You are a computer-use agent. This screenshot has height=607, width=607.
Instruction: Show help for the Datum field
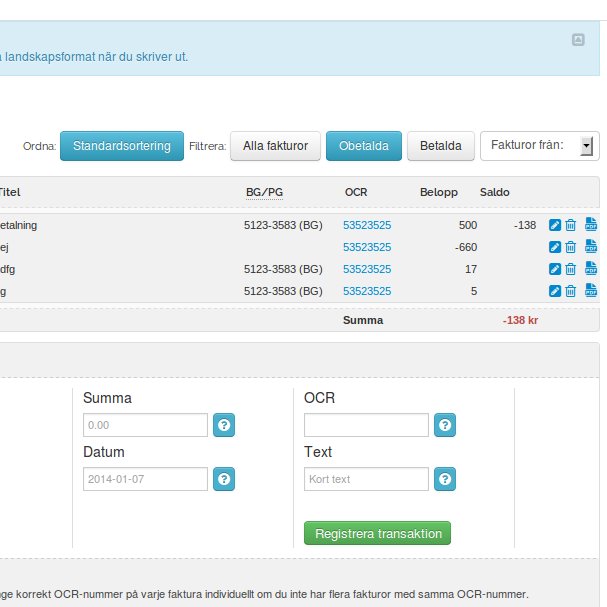tap(224, 479)
